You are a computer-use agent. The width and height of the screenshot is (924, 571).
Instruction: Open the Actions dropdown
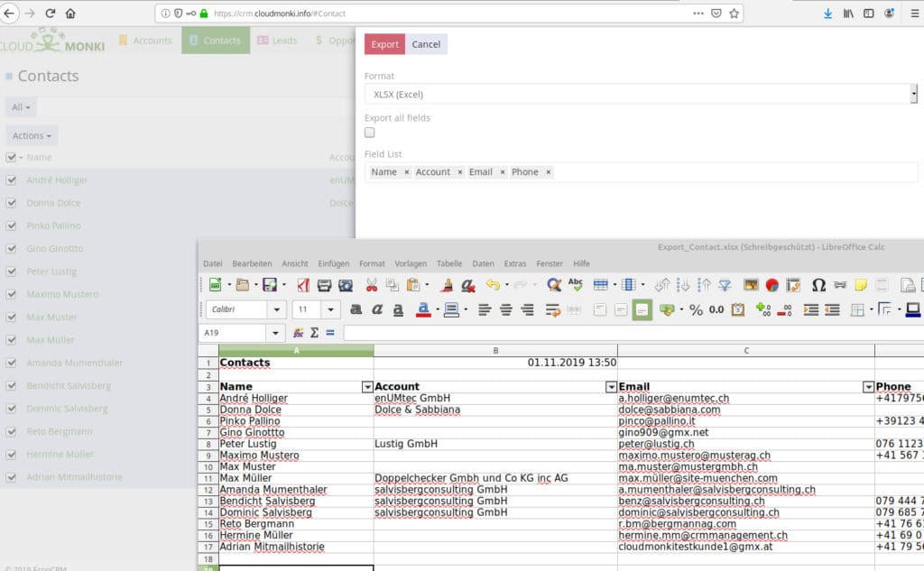(32, 135)
